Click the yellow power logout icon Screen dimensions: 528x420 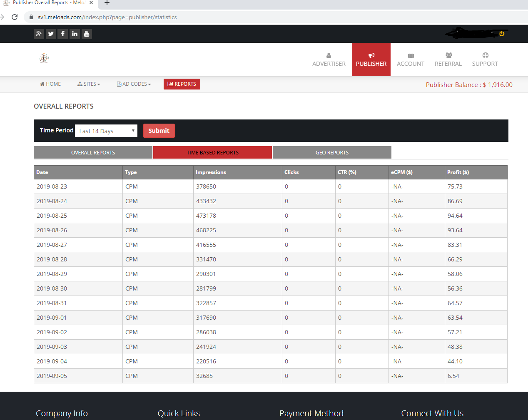coord(502,34)
